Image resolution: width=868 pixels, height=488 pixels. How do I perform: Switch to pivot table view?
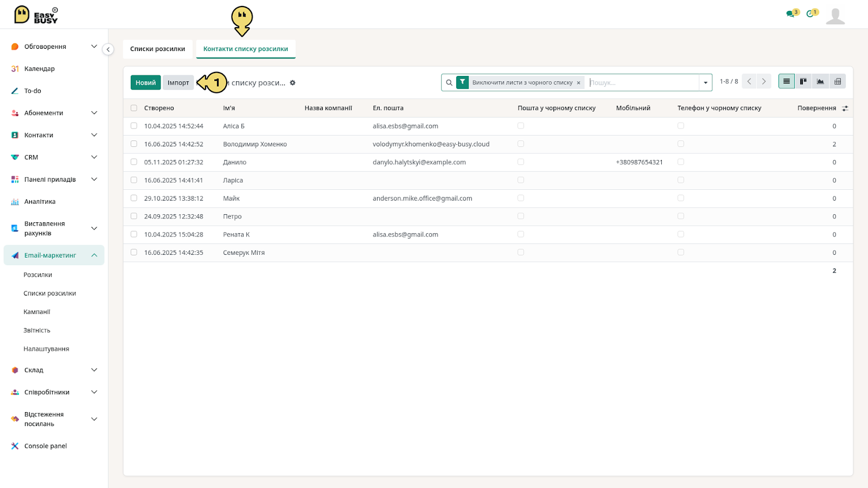click(x=838, y=81)
